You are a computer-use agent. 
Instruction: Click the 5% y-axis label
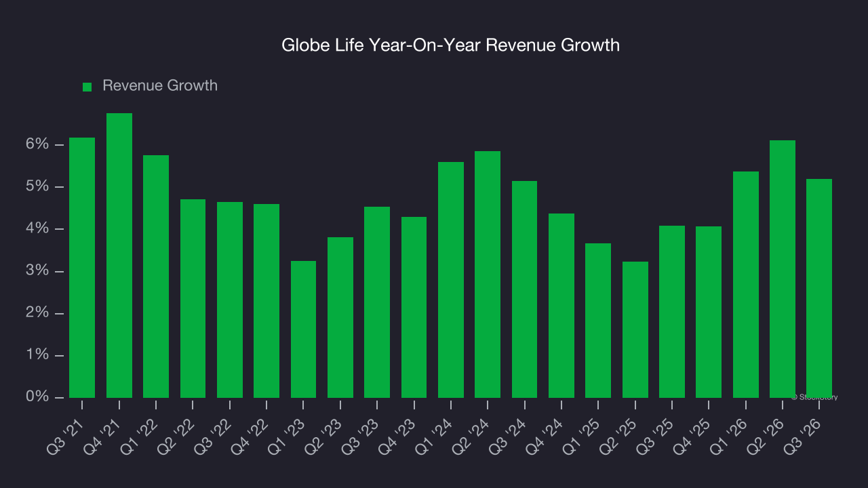coord(38,186)
